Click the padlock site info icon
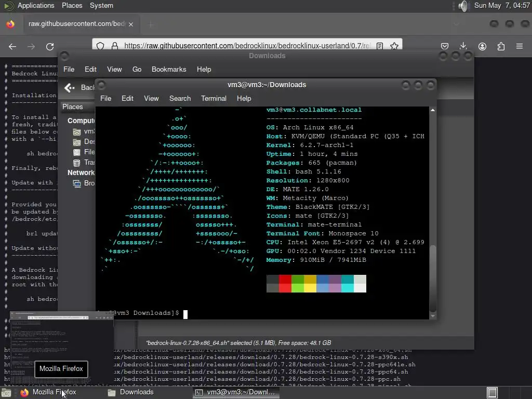This screenshot has height=399, width=532. [115, 46]
